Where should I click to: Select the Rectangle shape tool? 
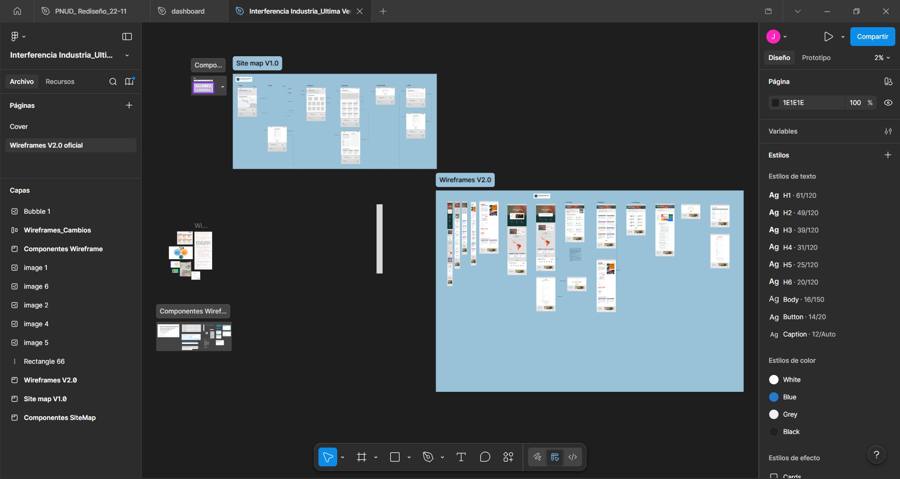(395, 457)
